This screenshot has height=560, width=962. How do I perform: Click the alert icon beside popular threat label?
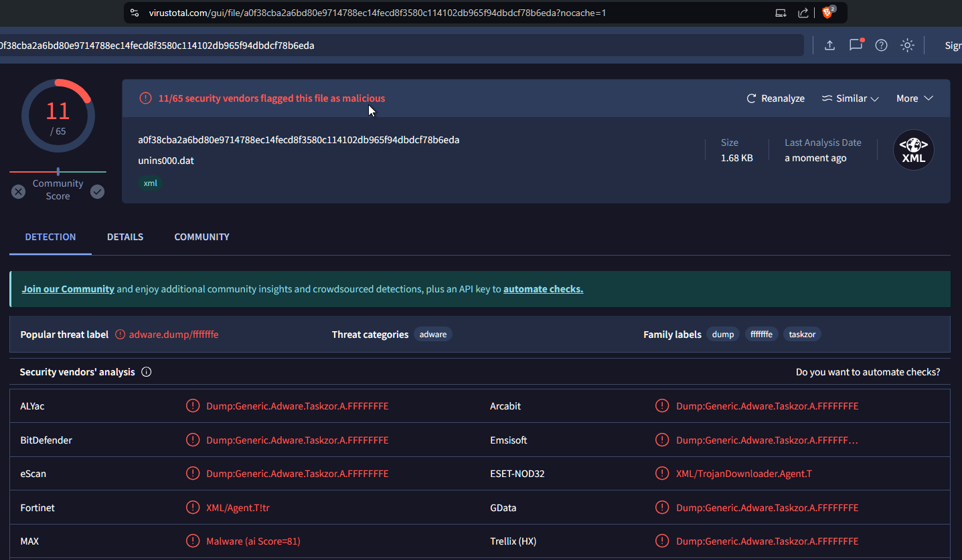click(121, 335)
